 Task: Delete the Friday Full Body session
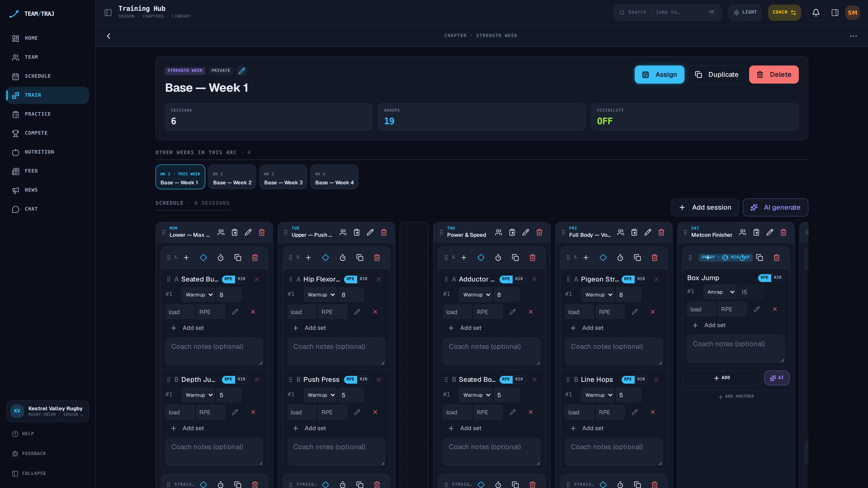661,232
